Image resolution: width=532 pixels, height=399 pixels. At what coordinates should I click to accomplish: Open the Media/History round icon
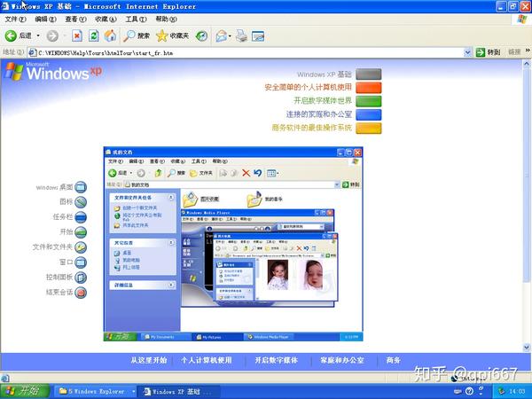(202, 35)
